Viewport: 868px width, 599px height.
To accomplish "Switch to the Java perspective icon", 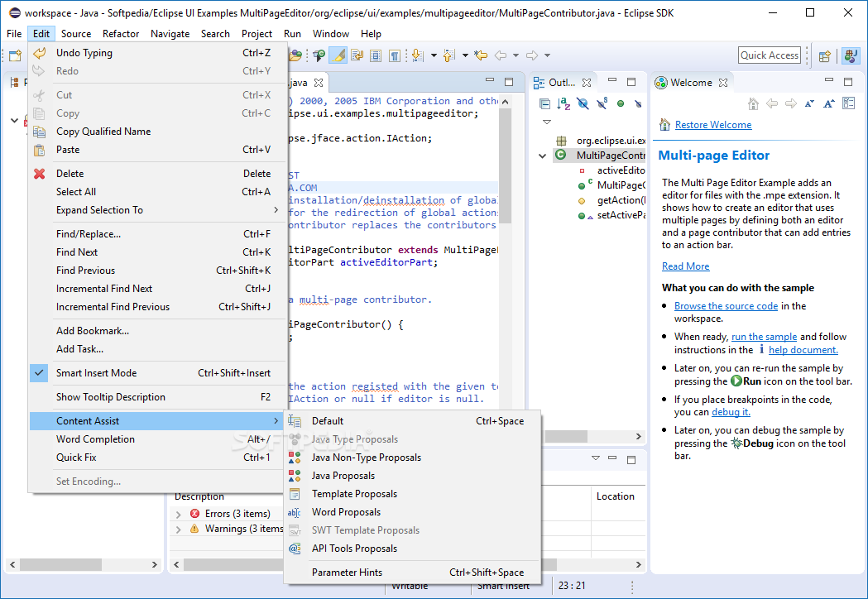I will [851, 55].
